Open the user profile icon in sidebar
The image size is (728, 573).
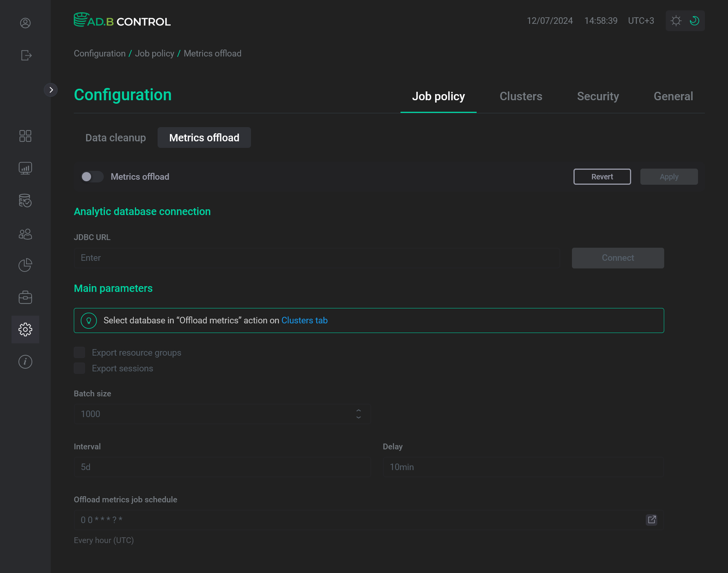[x=25, y=23]
